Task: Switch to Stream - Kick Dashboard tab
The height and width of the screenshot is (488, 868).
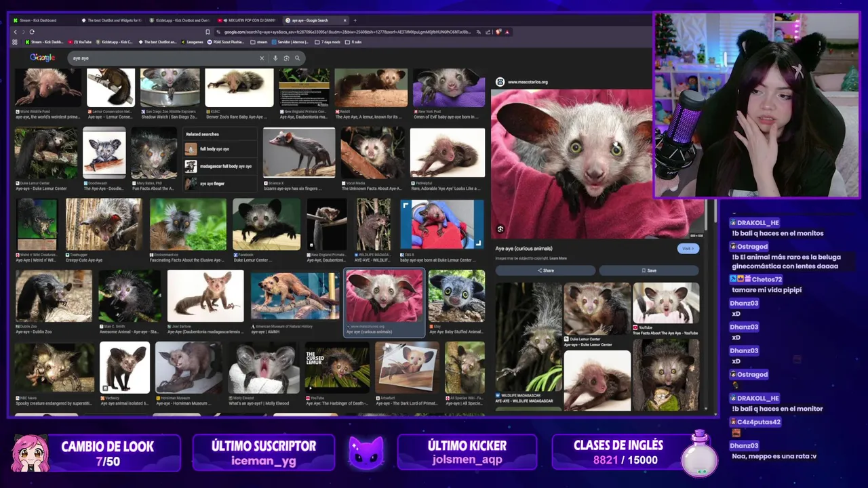Action: click(x=44, y=20)
